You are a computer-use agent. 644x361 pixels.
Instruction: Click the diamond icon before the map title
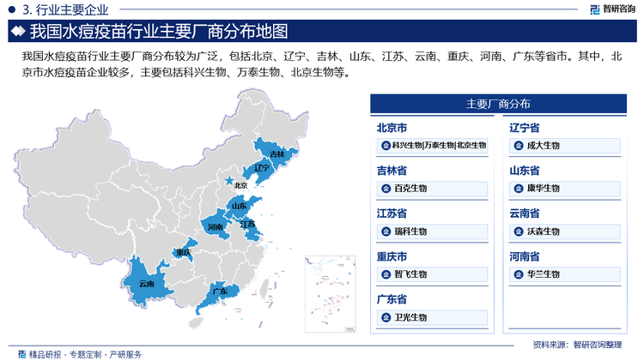[x=18, y=31]
